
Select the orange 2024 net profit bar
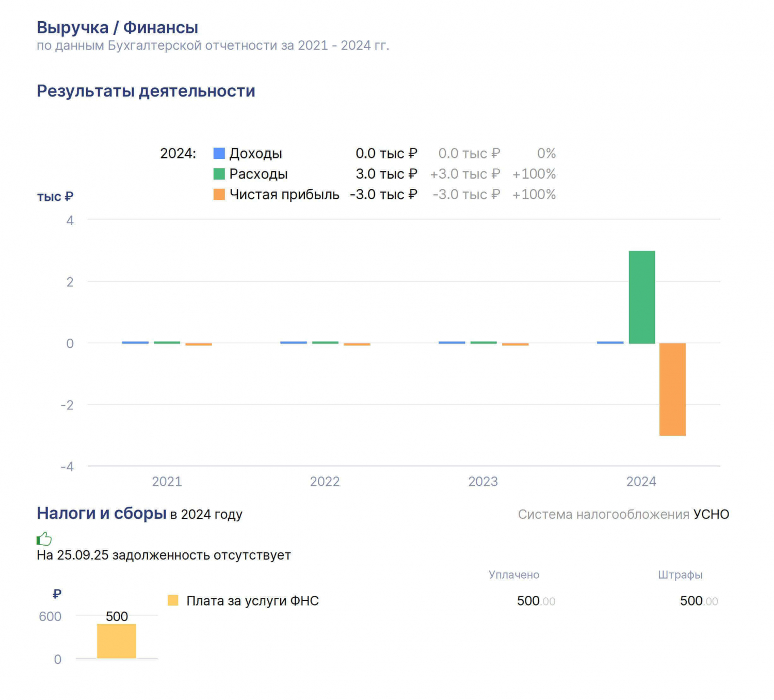pos(673,389)
